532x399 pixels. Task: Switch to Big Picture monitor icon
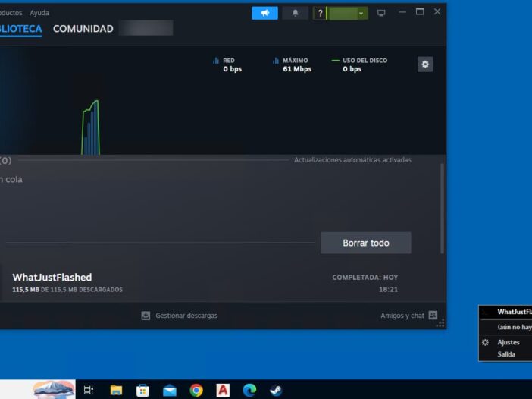point(381,13)
